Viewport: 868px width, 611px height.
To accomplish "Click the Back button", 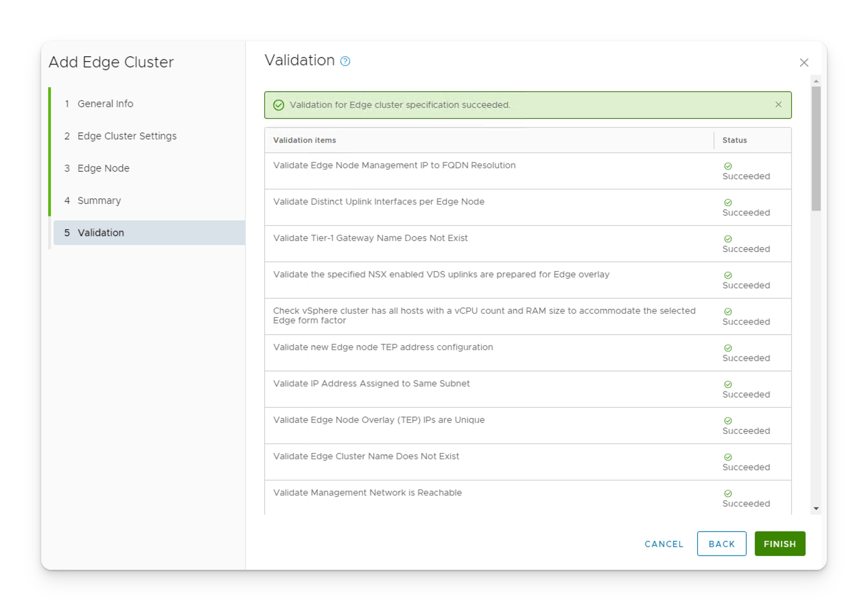I will point(721,543).
